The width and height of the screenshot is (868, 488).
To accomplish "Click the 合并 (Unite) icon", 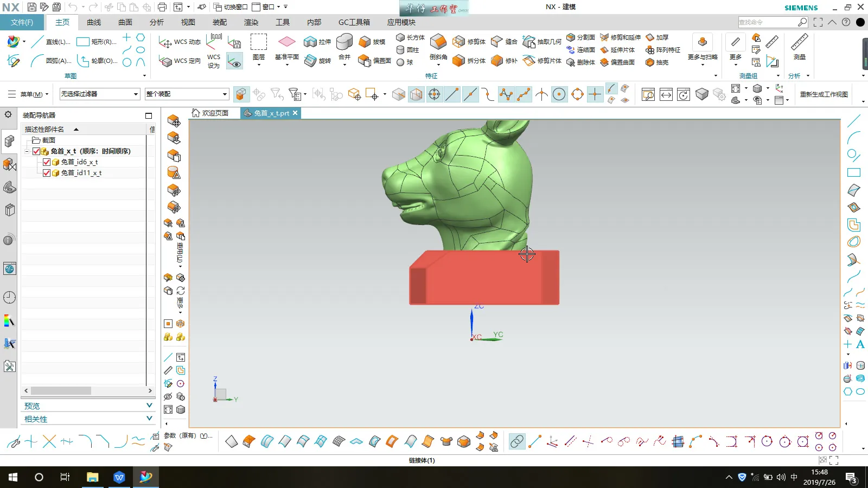I will coord(344,43).
